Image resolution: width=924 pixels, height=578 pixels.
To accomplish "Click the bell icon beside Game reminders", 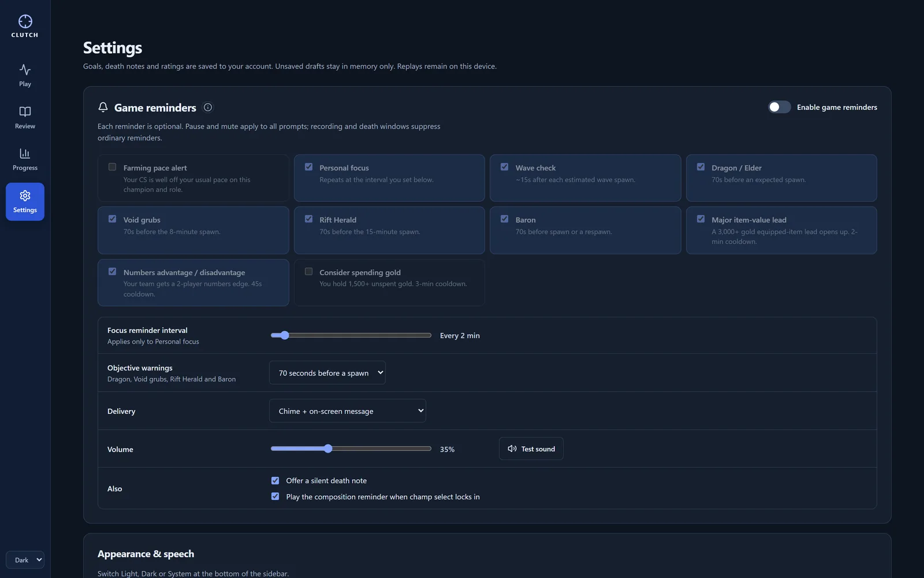I will [x=103, y=107].
